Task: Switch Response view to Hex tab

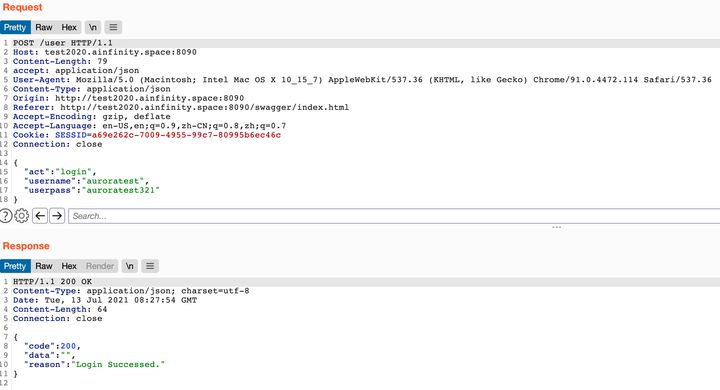Action: point(69,266)
